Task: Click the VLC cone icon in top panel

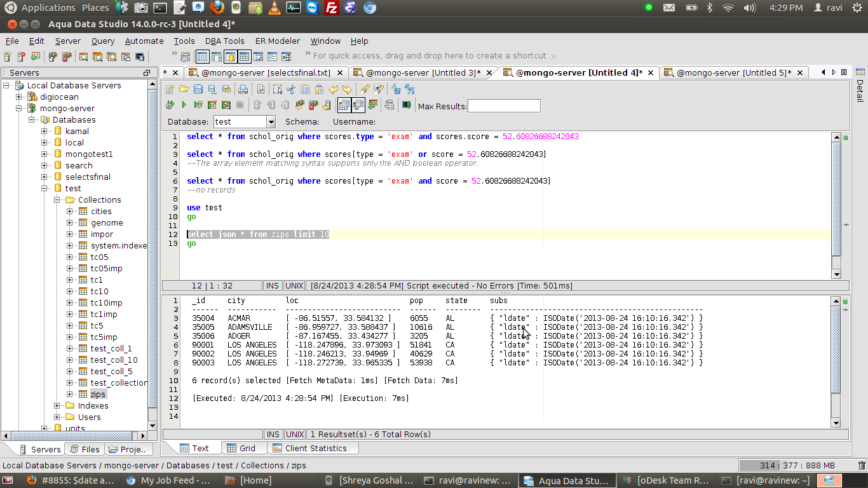Action: (x=275, y=8)
